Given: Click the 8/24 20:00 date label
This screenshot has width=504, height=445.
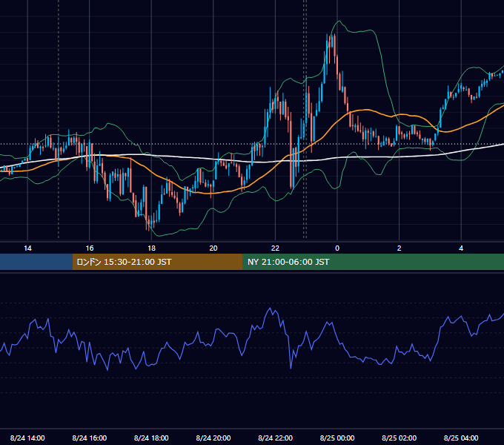Looking at the screenshot, I should pyautogui.click(x=213, y=438).
